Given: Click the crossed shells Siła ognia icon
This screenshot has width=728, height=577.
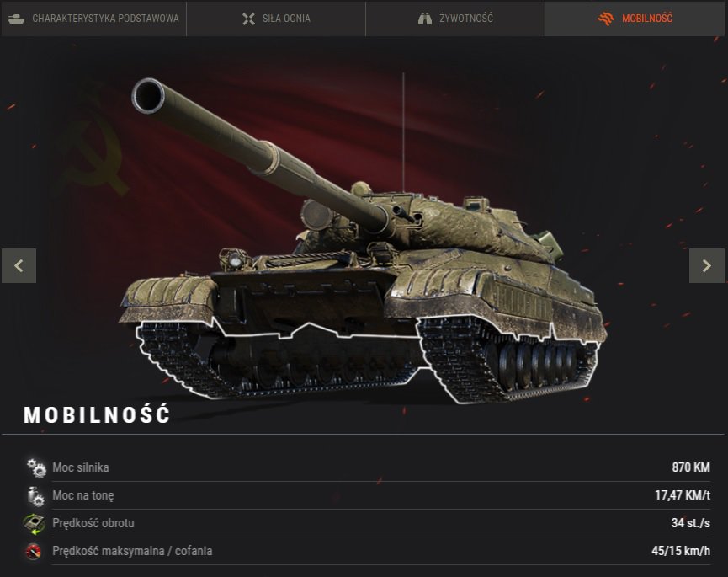Looking at the screenshot, I should [x=249, y=19].
